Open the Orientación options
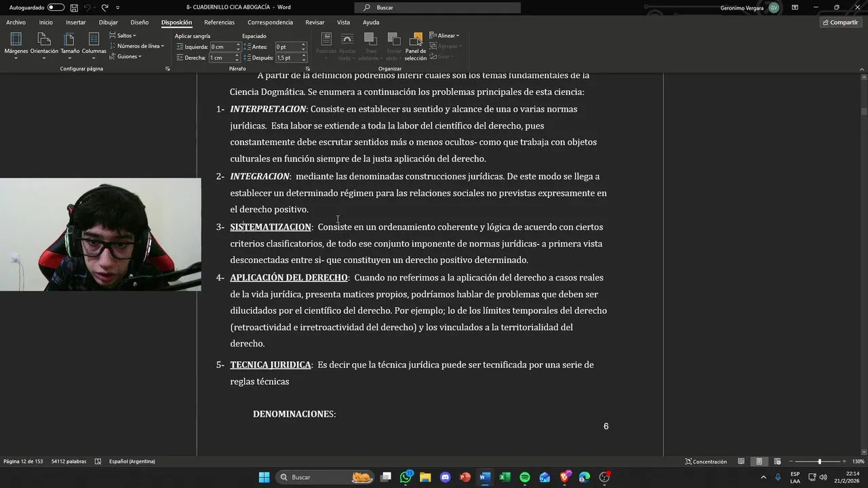This screenshot has height=488, width=868. [44, 45]
